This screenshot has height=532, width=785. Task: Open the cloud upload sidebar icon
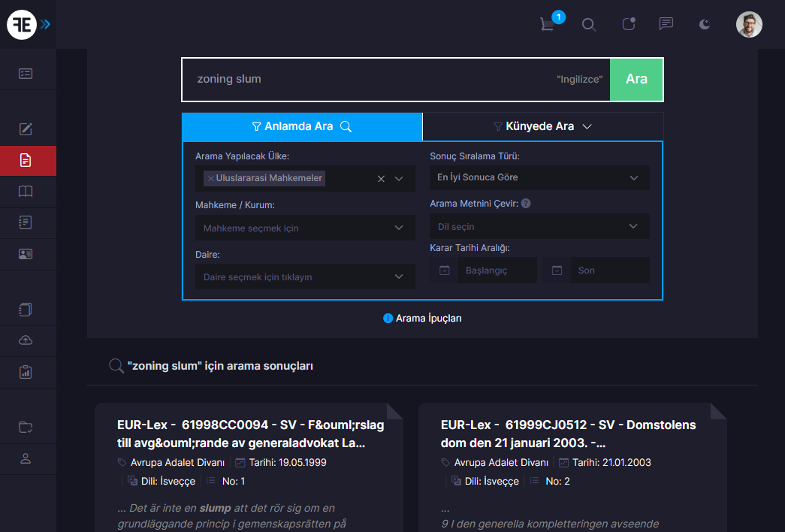tap(26, 340)
